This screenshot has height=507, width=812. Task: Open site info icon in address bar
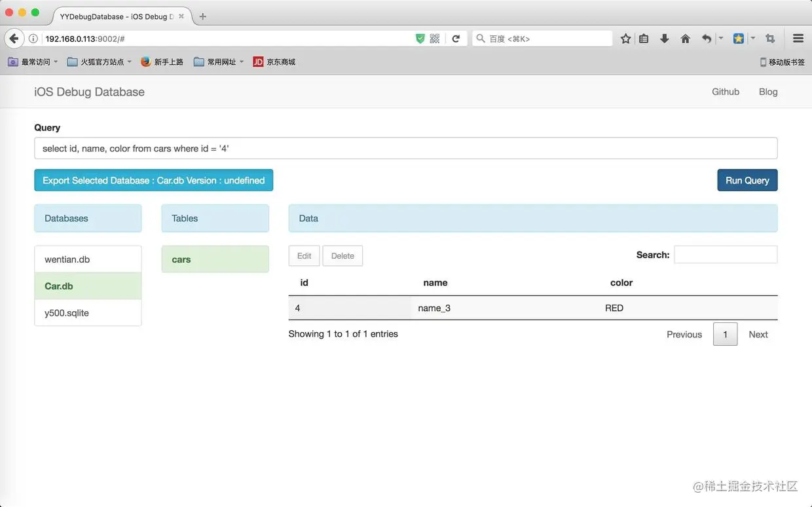pos(33,39)
